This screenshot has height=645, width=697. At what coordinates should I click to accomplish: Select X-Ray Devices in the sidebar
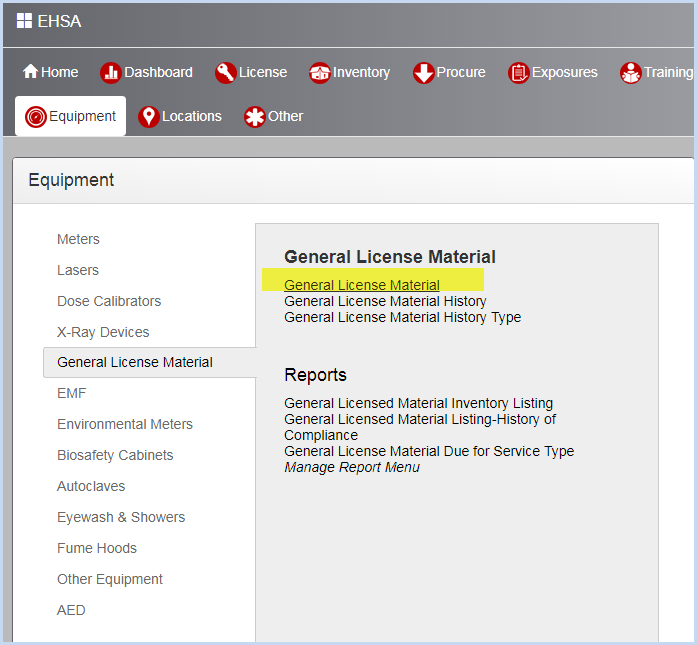pos(103,332)
